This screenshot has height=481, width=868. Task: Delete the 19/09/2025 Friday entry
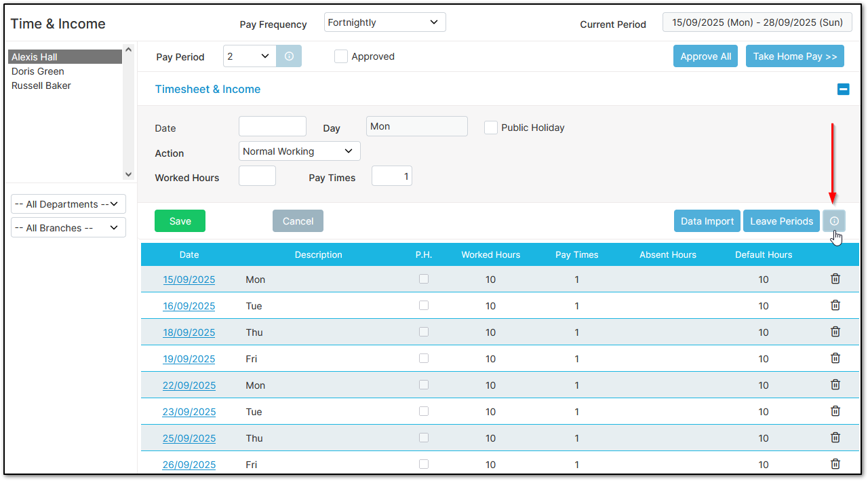tap(835, 358)
